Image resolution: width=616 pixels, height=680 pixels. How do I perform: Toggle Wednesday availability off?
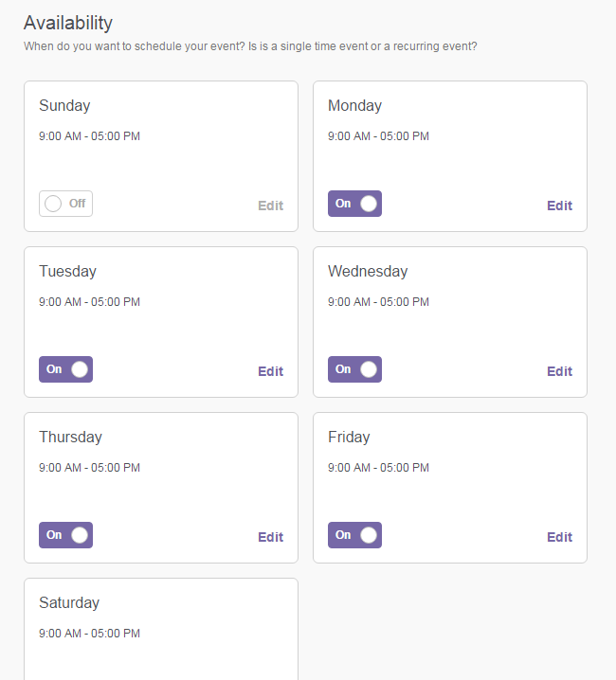point(354,369)
